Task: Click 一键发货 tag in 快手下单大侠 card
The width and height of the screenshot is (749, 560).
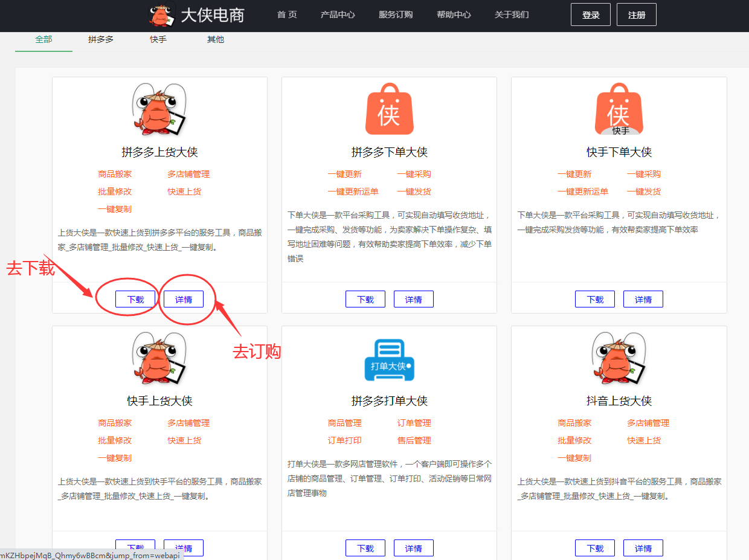Action: pyautogui.click(x=644, y=191)
